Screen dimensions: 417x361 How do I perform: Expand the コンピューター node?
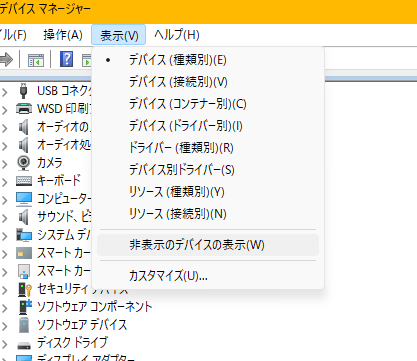[5, 200]
